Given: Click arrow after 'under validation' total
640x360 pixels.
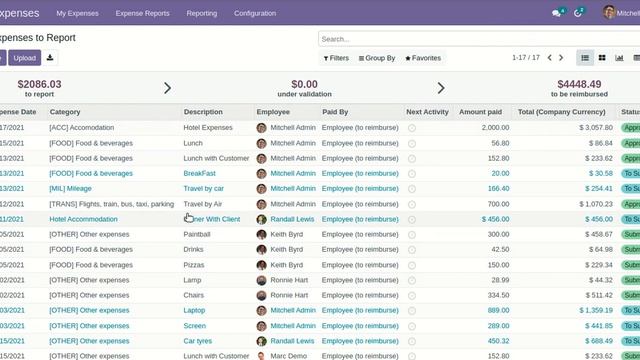Looking at the screenshot, I should (441, 88).
